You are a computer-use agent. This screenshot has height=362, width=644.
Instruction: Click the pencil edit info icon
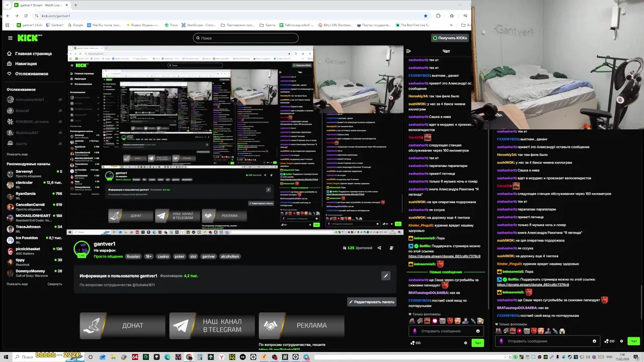pyautogui.click(x=386, y=276)
